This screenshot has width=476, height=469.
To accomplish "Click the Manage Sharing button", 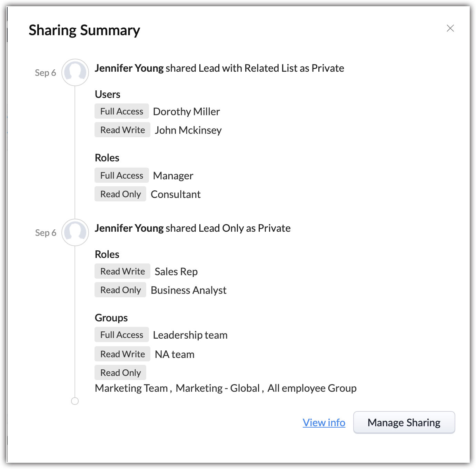I will tap(404, 422).
